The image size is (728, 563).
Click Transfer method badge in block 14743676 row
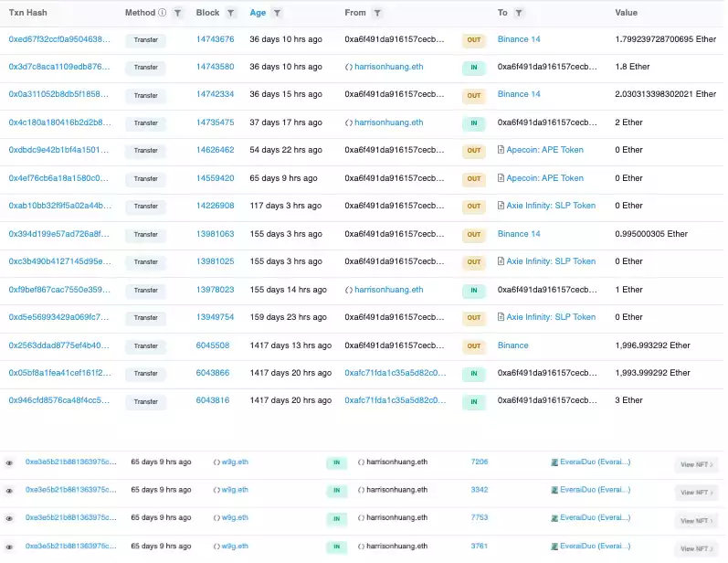[146, 40]
